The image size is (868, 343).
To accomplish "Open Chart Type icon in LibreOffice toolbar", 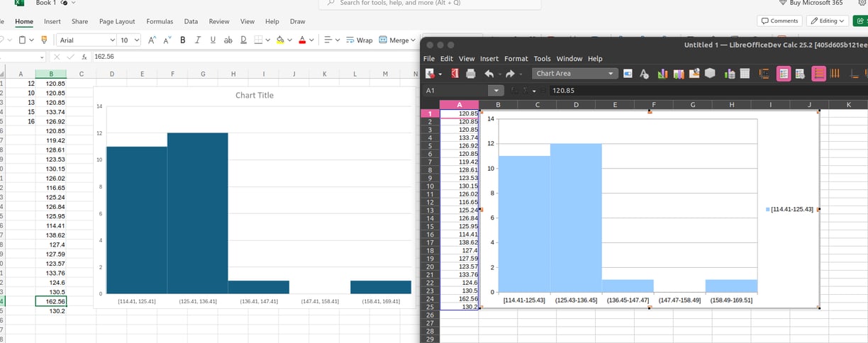I will pos(662,74).
